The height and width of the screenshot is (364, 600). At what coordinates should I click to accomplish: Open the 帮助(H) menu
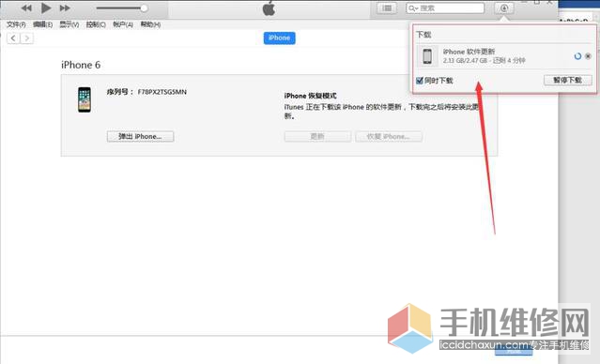point(150,24)
